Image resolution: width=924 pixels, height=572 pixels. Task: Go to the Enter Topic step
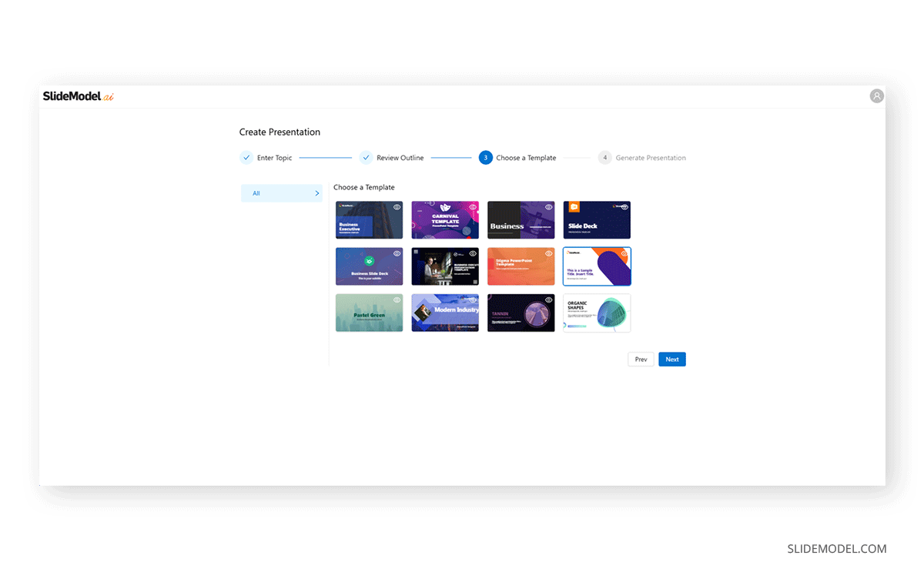pyautogui.click(x=274, y=158)
